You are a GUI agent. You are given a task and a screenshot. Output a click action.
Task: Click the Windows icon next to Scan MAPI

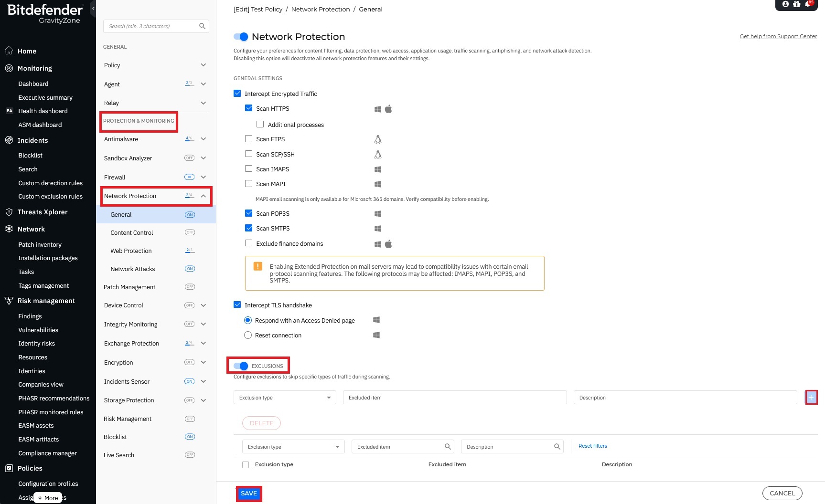[377, 184]
